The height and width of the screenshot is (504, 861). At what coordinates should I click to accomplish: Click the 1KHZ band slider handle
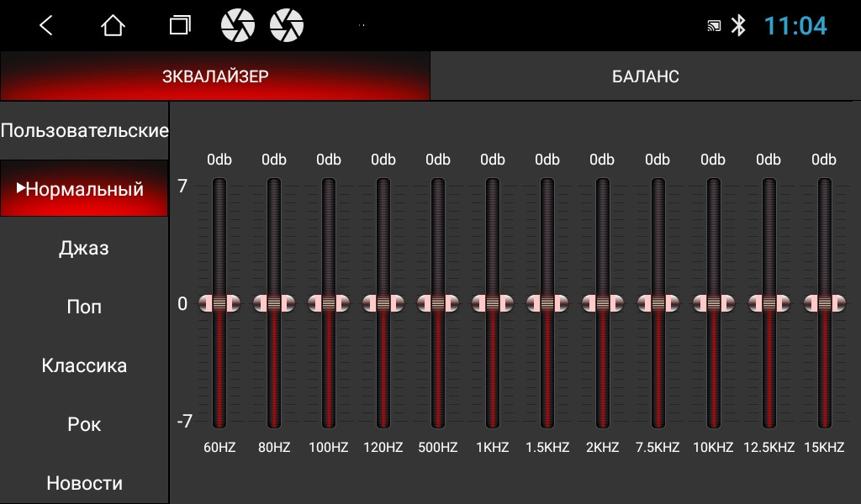[x=493, y=304]
